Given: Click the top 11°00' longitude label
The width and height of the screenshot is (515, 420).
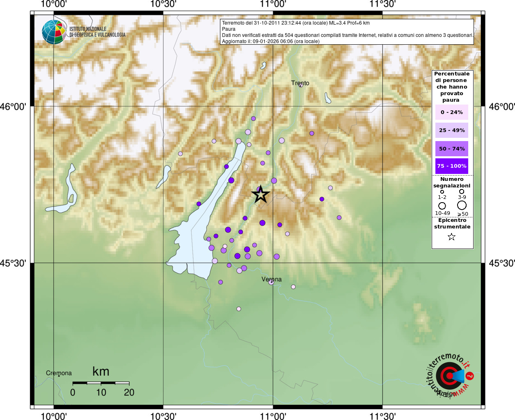Looking at the screenshot, I should tap(273, 4).
